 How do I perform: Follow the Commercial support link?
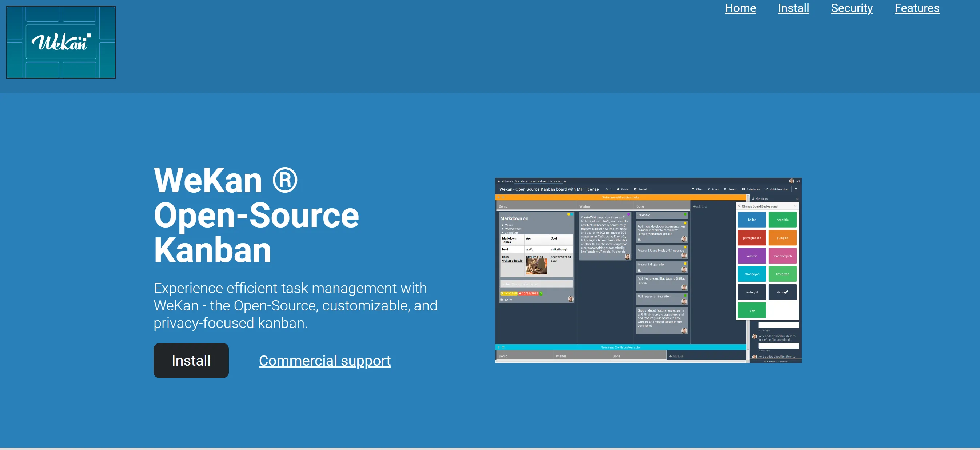(324, 360)
